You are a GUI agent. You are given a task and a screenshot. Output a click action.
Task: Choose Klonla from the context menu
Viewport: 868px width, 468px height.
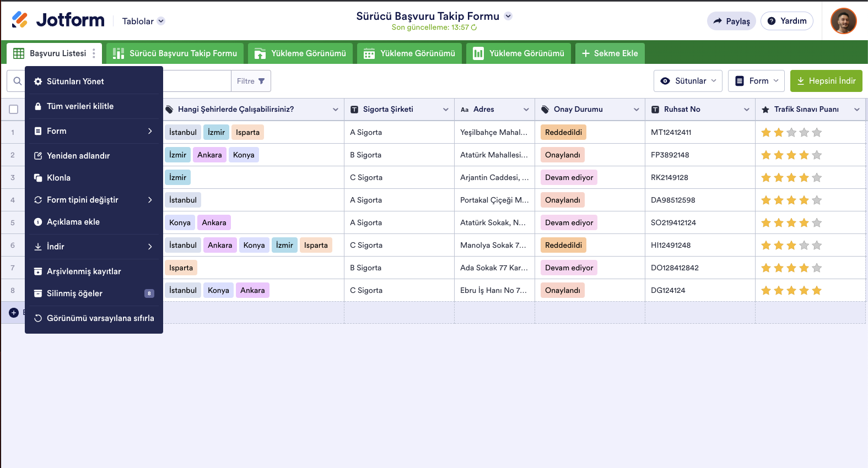(58, 178)
